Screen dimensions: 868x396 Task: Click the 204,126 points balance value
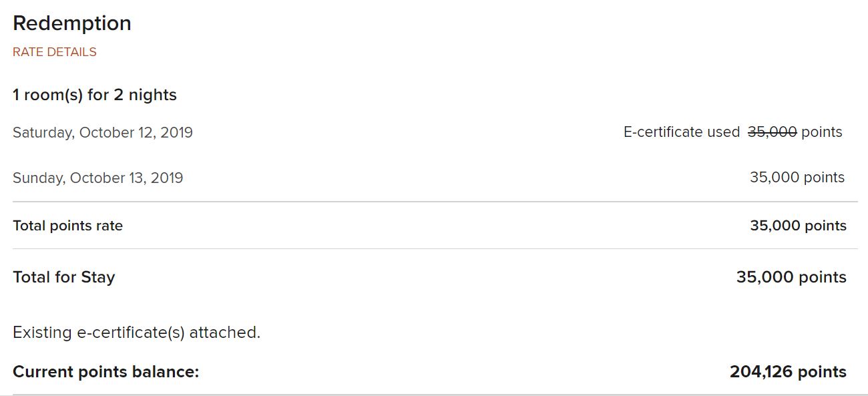click(x=788, y=372)
